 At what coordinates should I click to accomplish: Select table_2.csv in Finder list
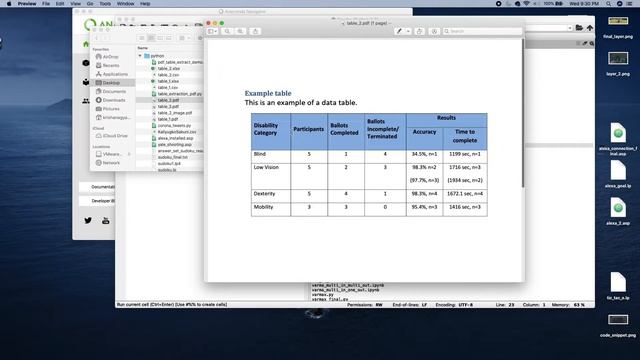pos(169,75)
